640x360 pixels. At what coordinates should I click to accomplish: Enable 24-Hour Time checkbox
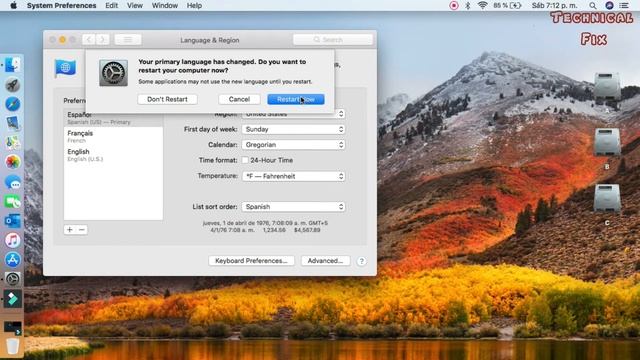(x=245, y=160)
